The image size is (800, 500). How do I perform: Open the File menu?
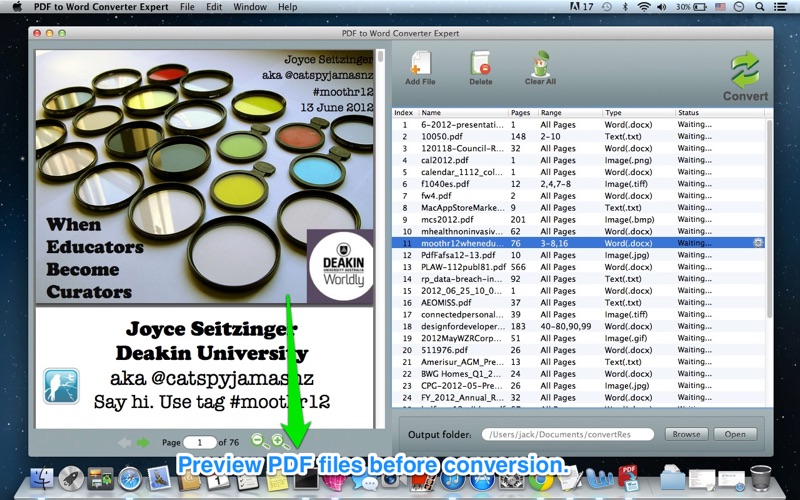(187, 7)
